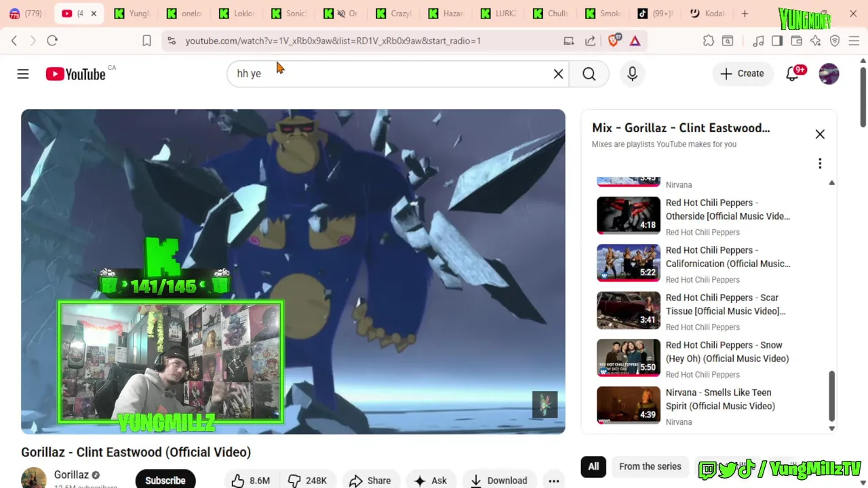Open a new browser tab

point(745,14)
